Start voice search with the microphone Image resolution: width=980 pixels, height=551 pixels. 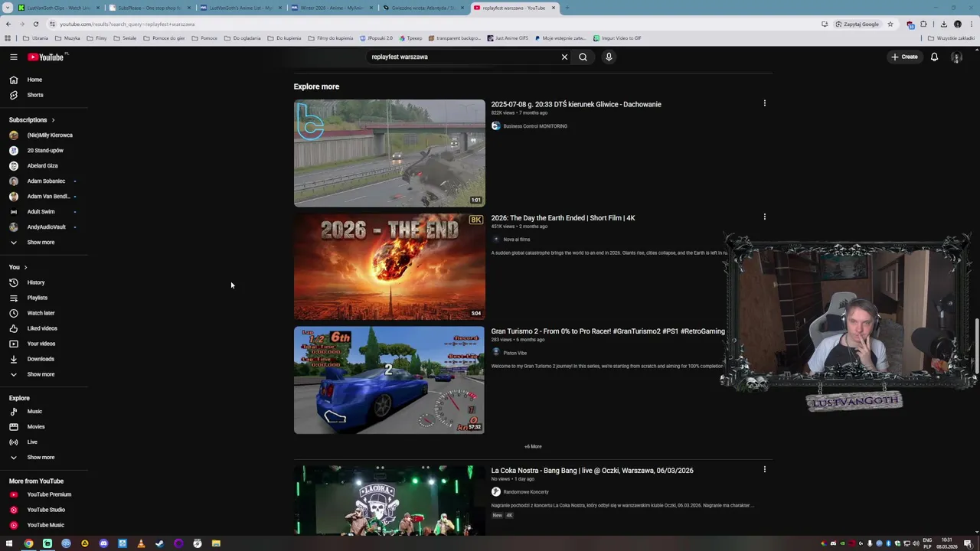coord(609,57)
